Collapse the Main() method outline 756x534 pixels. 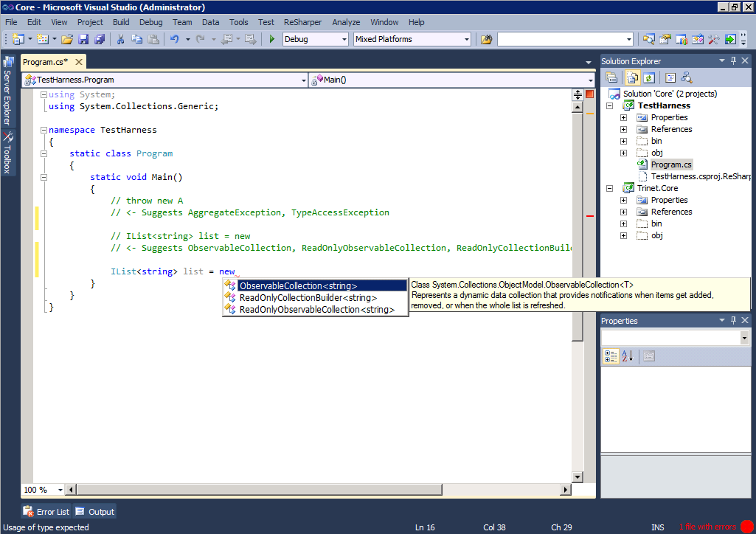(x=44, y=177)
